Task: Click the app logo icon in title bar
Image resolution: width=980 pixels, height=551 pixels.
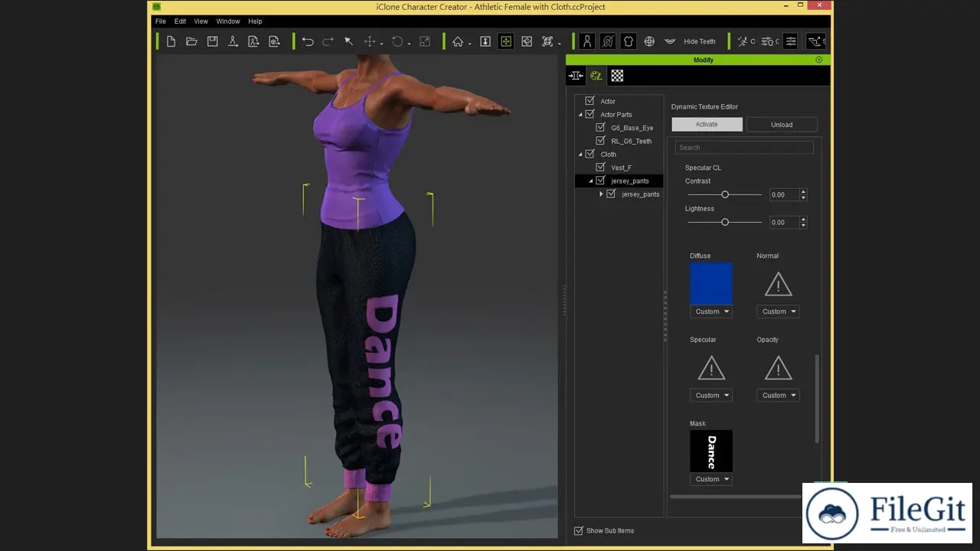Action: click(x=157, y=7)
